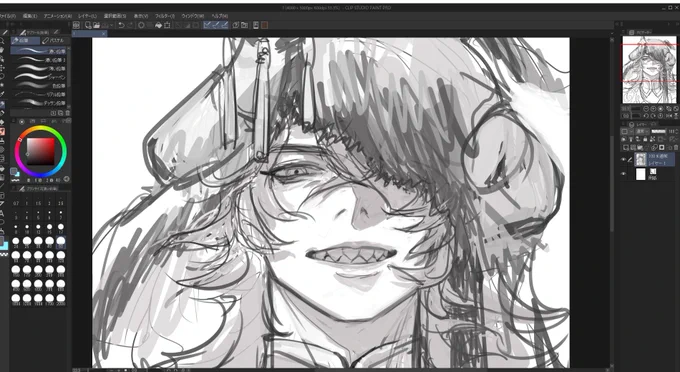Hide the 用紙 paper layer eye
This screenshot has width=680, height=372.
pos(623,173)
